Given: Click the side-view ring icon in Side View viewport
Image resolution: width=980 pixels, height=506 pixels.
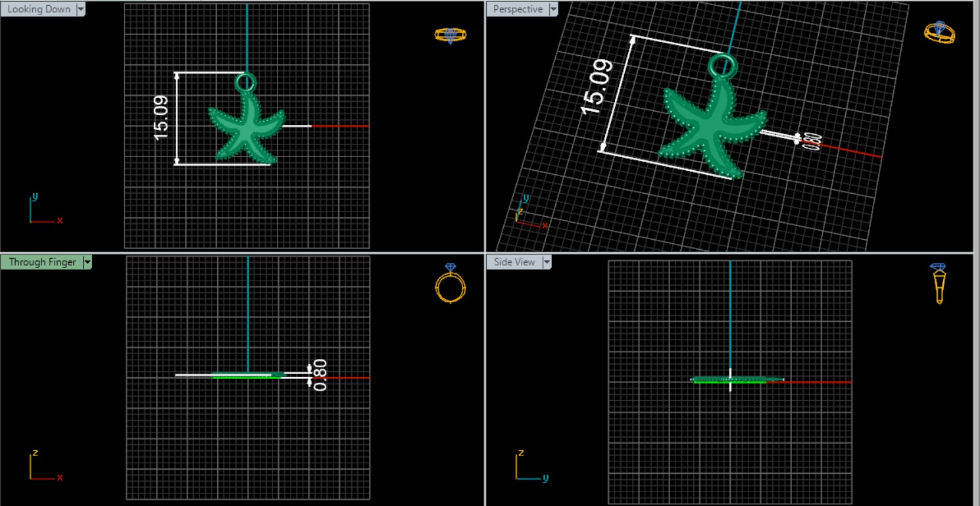Looking at the screenshot, I should (939, 284).
